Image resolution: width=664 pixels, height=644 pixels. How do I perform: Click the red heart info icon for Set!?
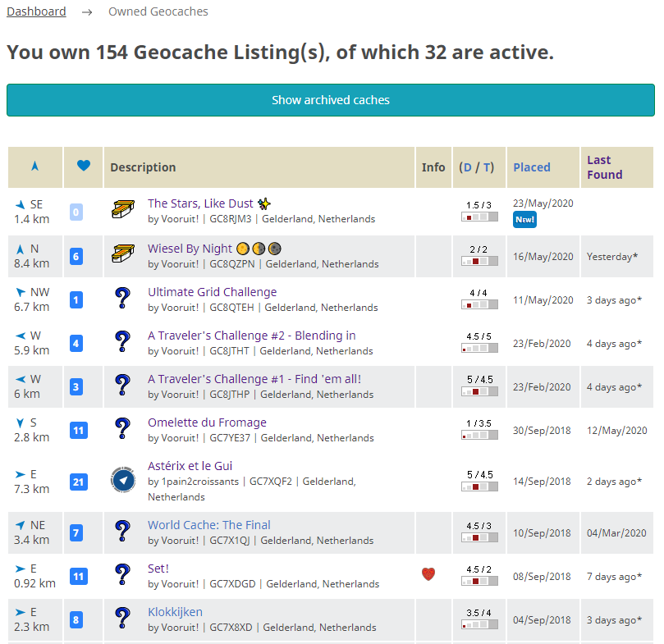(x=428, y=575)
